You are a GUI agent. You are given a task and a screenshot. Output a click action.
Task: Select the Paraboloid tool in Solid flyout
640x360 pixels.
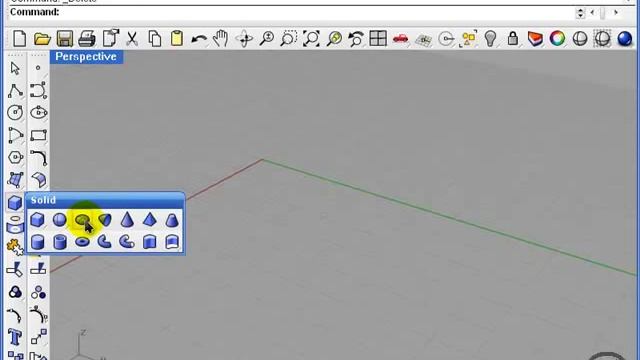[x=105, y=220]
